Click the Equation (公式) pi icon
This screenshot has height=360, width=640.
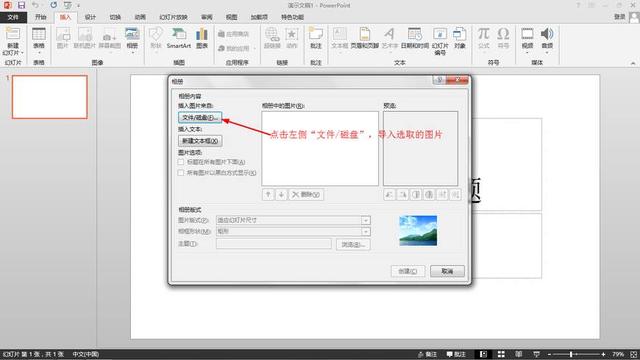point(484,38)
